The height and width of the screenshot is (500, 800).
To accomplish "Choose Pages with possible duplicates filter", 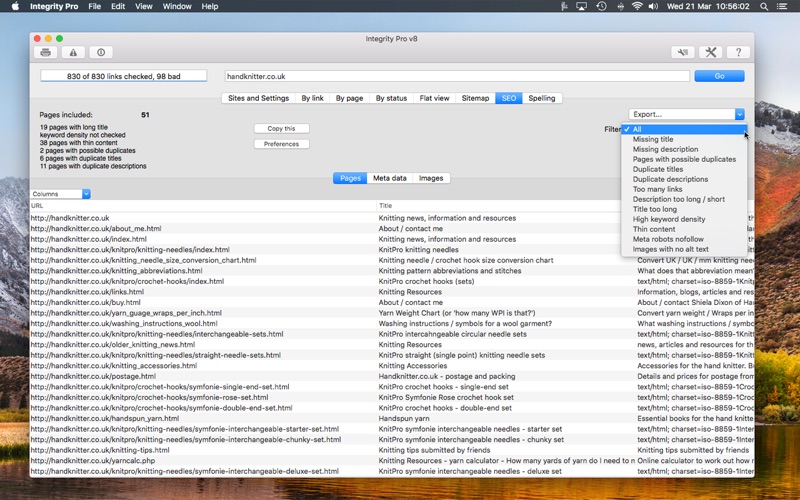I will click(x=684, y=159).
